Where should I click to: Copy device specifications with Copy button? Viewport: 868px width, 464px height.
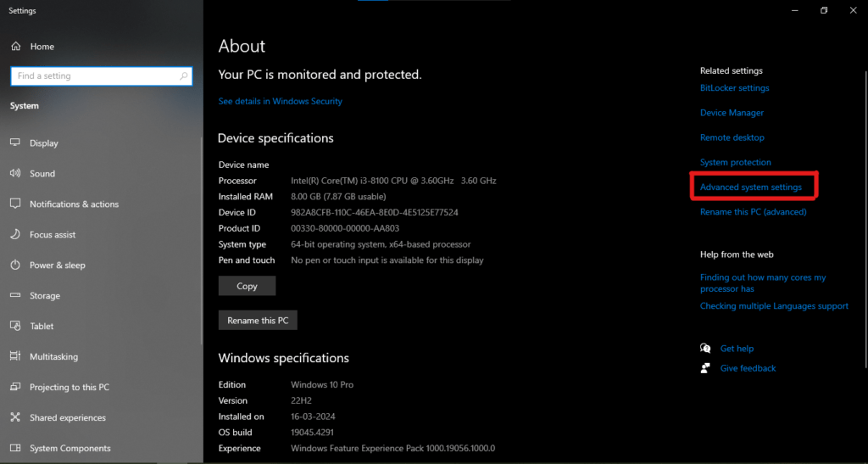point(247,286)
